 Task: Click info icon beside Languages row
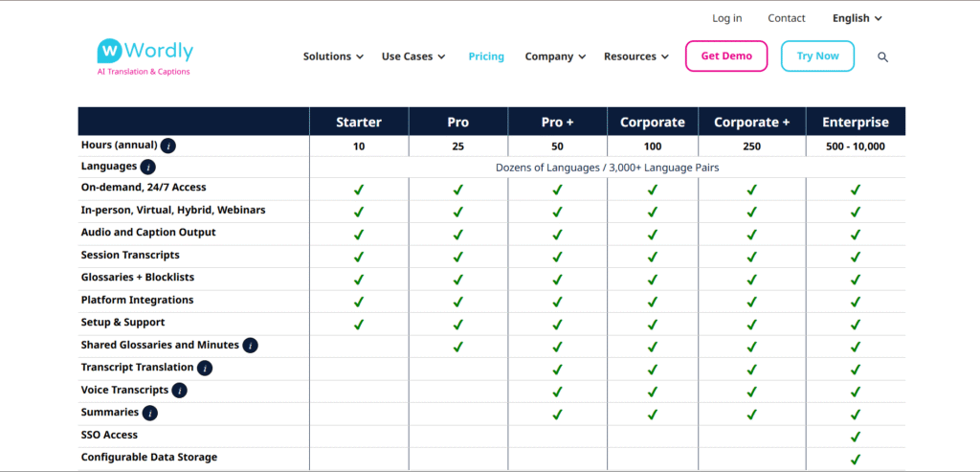[148, 168]
